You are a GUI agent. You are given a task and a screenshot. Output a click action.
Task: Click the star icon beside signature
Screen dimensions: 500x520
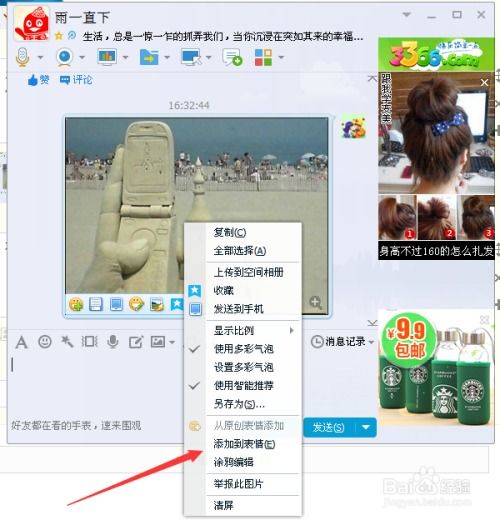(x=59, y=36)
